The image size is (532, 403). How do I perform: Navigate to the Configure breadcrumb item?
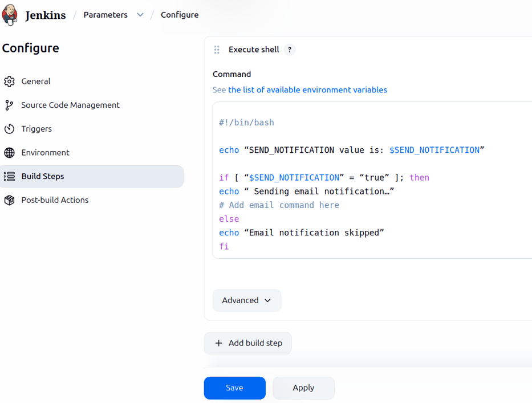tap(180, 15)
